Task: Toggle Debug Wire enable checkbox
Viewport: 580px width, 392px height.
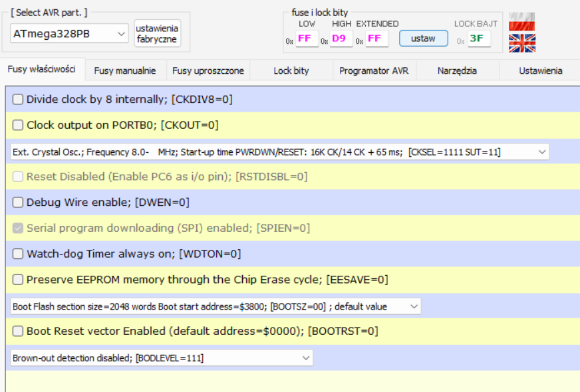Action: tap(18, 203)
